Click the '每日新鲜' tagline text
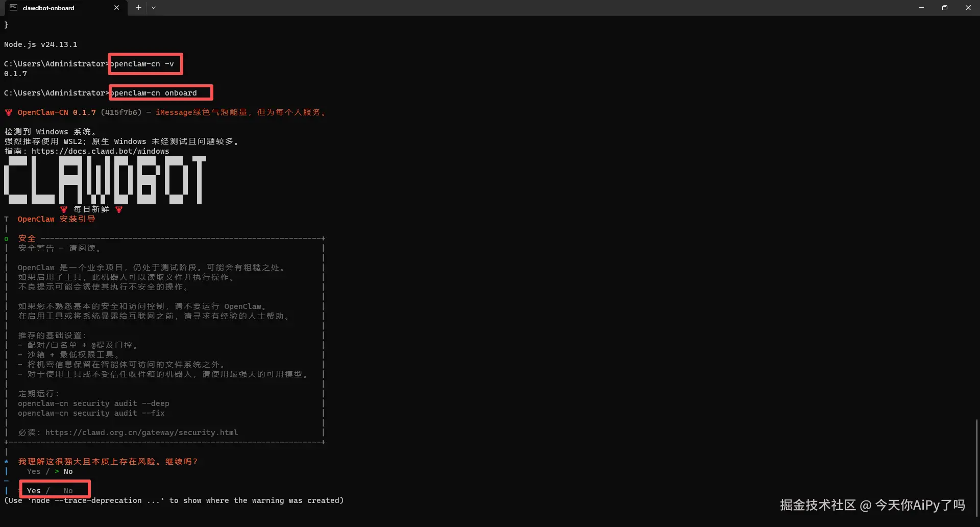Viewport: 980px width, 527px height. [x=91, y=209]
